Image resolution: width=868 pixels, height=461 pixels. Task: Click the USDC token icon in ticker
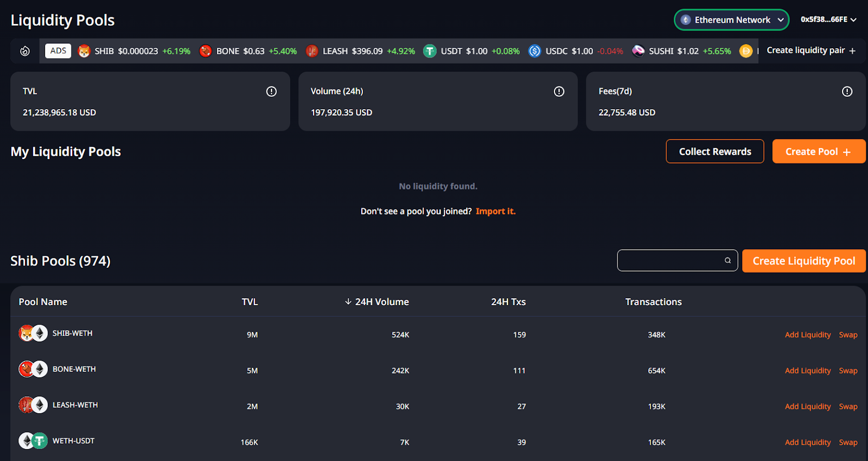click(535, 51)
